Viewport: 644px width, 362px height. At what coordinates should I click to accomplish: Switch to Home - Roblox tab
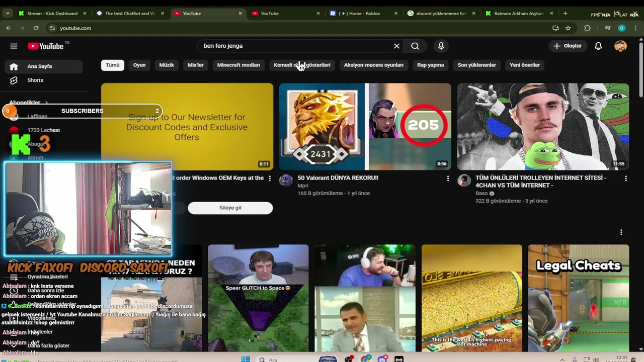(x=363, y=14)
